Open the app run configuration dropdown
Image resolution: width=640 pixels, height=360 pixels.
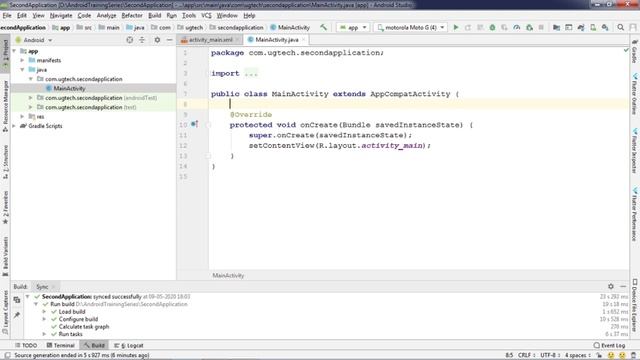point(353,27)
